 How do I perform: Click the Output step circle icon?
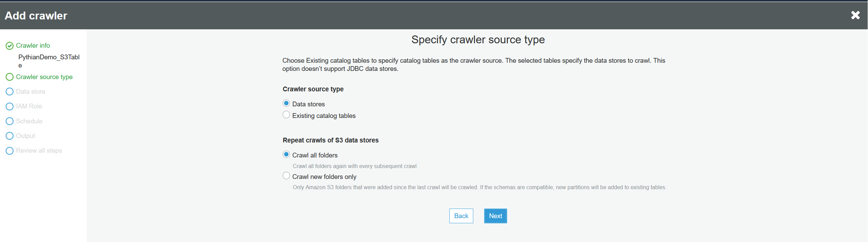10,136
